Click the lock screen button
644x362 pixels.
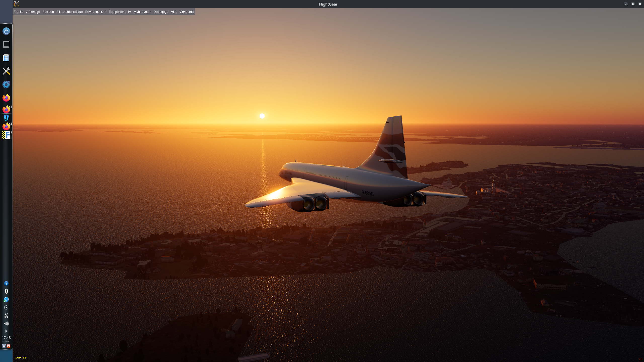tap(4, 346)
